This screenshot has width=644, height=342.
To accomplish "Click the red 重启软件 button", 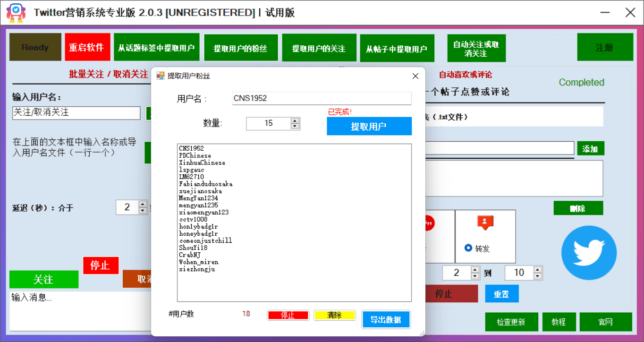I will (x=87, y=47).
